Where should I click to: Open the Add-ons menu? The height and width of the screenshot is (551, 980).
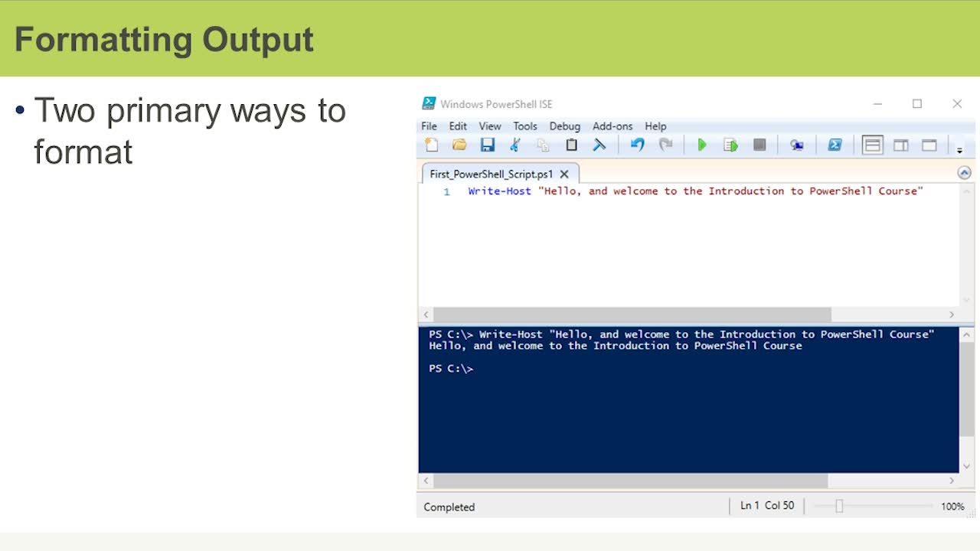(x=612, y=126)
